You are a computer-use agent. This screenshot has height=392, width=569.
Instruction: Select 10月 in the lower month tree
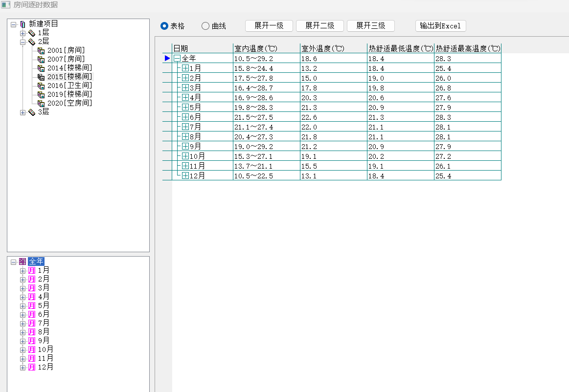46,349
